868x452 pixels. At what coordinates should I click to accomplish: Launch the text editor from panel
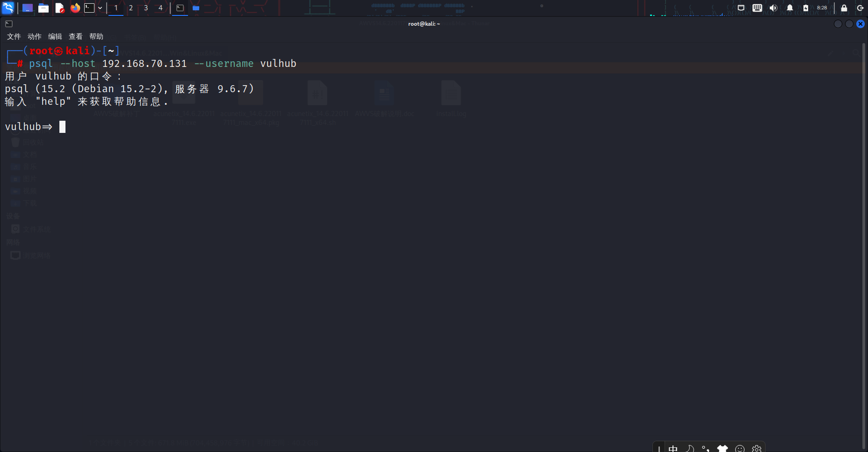[x=59, y=8]
